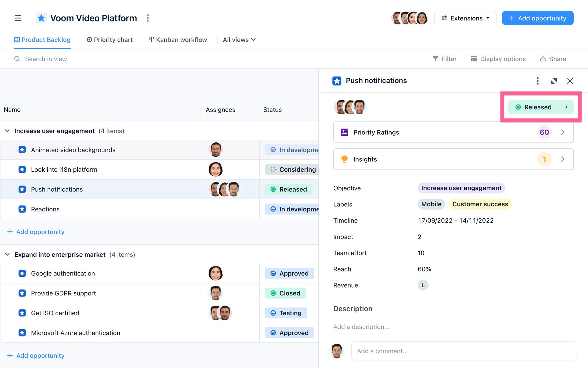The width and height of the screenshot is (588, 368).
Task: Collapse the Increase user engagement group
Action: coord(7,131)
